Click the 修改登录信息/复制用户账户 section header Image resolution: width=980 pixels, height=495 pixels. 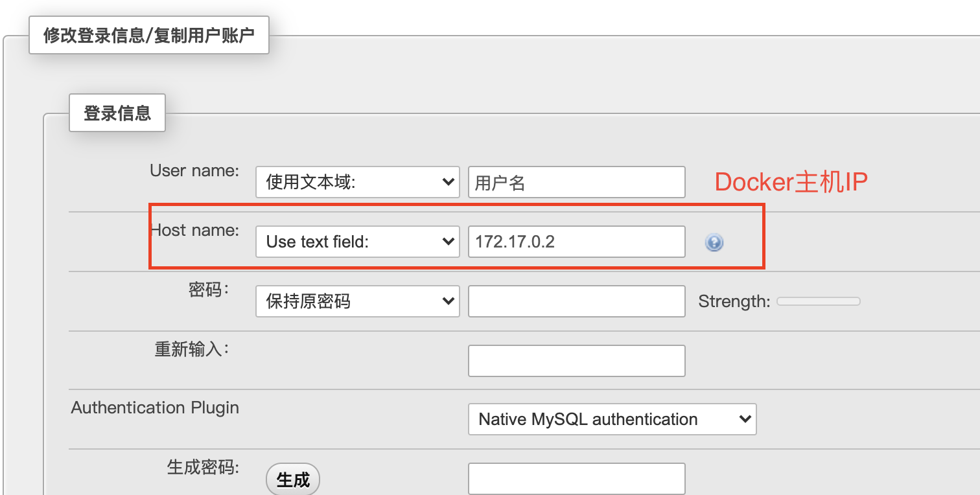(x=148, y=36)
